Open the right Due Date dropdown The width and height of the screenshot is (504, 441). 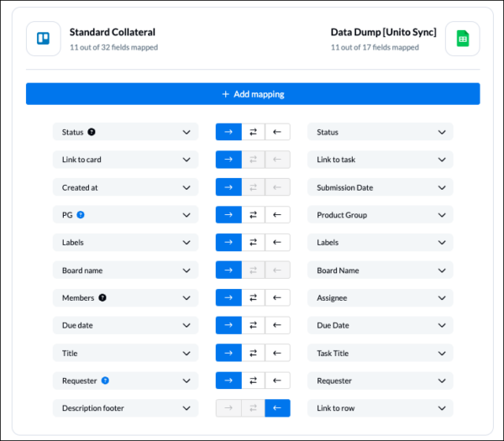(381, 325)
